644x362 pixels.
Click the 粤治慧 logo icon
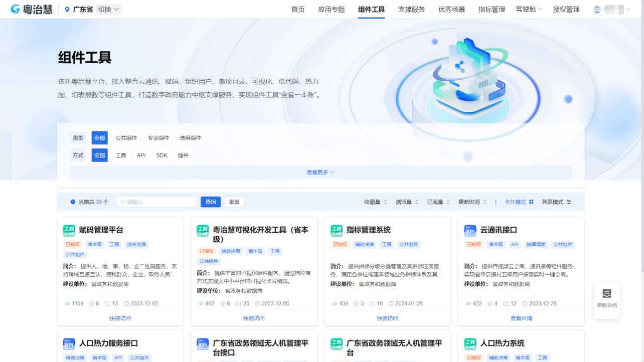16,9
